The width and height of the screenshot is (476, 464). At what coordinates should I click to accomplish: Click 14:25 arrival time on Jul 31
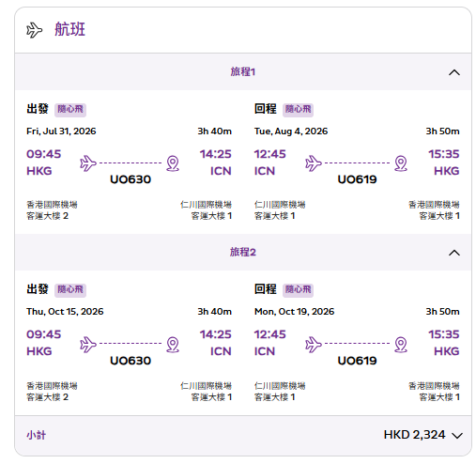point(216,154)
